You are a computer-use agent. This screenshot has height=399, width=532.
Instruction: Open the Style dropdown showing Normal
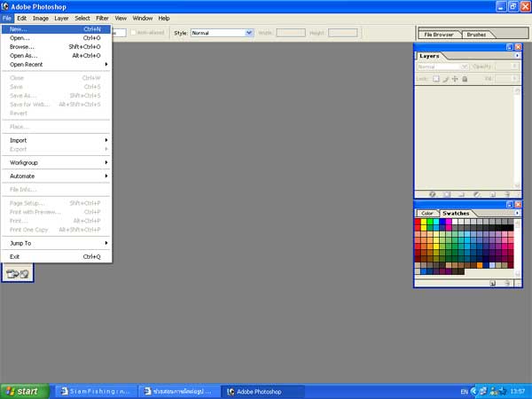[222, 33]
